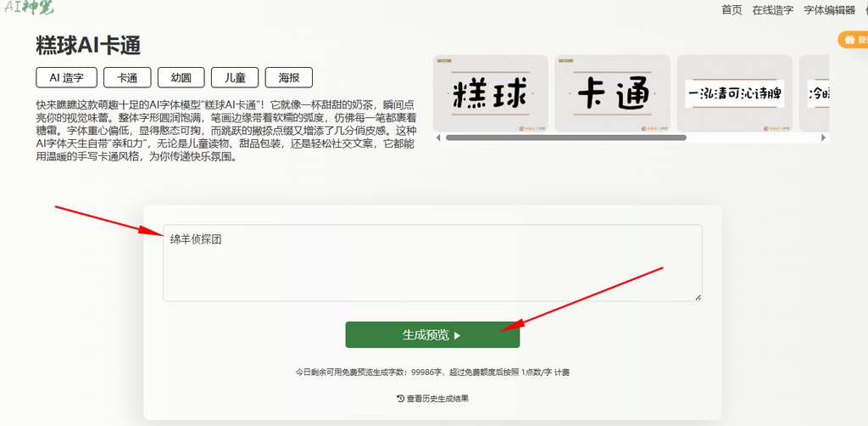Open the 首页 nav item
Screen dimensions: 868x426
click(x=732, y=10)
